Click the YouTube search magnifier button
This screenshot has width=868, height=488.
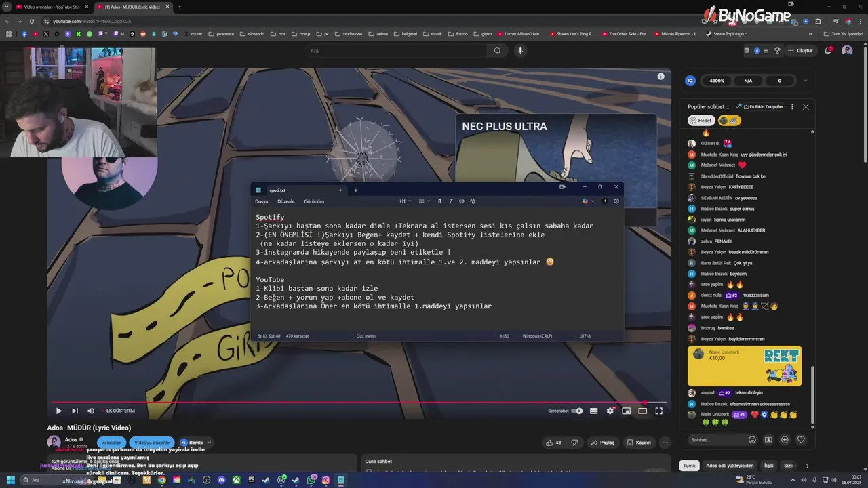[497, 51]
